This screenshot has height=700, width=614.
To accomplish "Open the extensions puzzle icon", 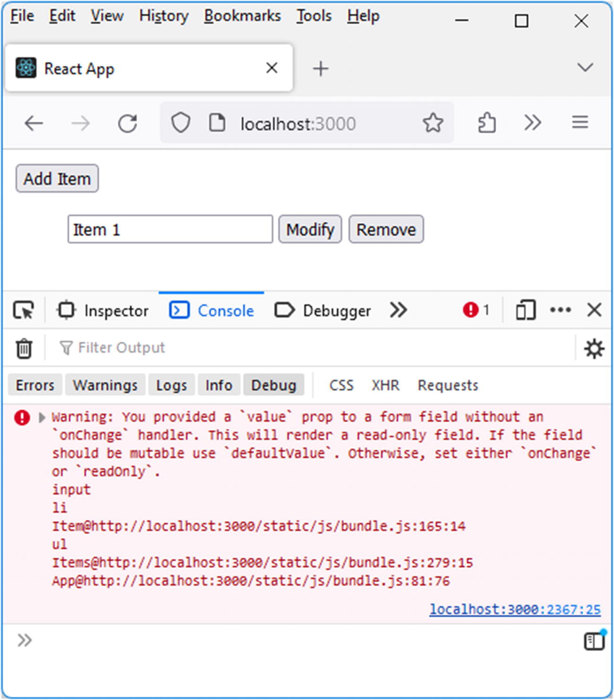I will pyautogui.click(x=486, y=123).
